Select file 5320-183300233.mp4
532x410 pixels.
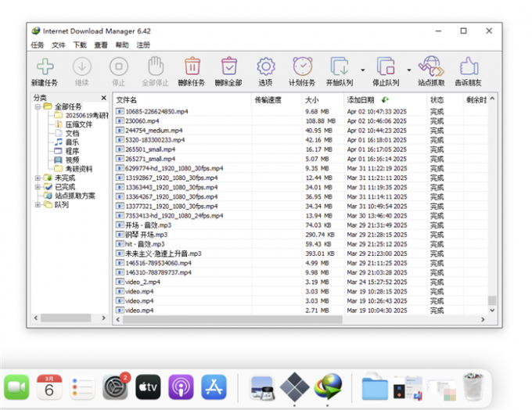[155, 140]
